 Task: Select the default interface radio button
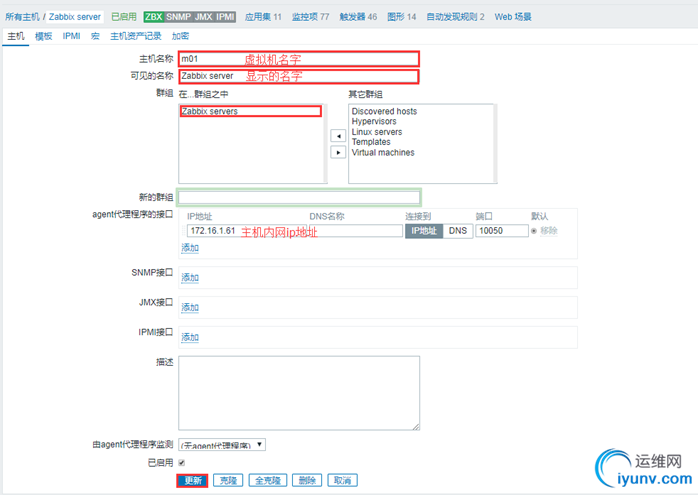[534, 231]
